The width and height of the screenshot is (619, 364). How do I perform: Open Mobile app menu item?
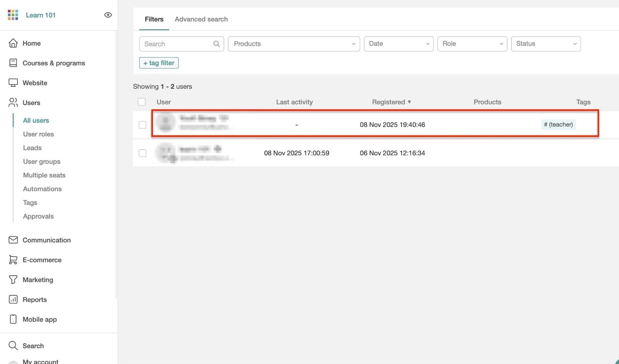click(x=39, y=320)
